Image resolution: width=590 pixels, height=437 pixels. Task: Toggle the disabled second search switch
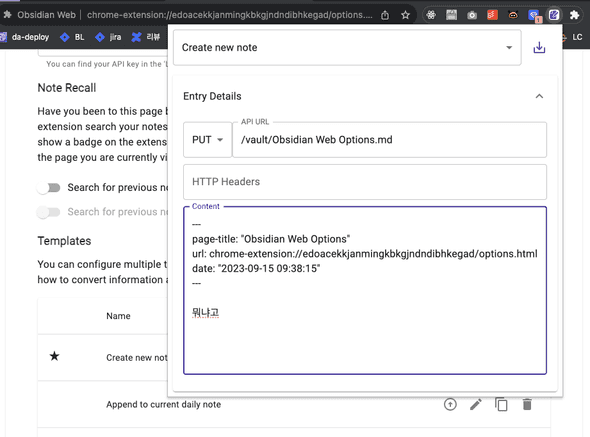click(49, 212)
